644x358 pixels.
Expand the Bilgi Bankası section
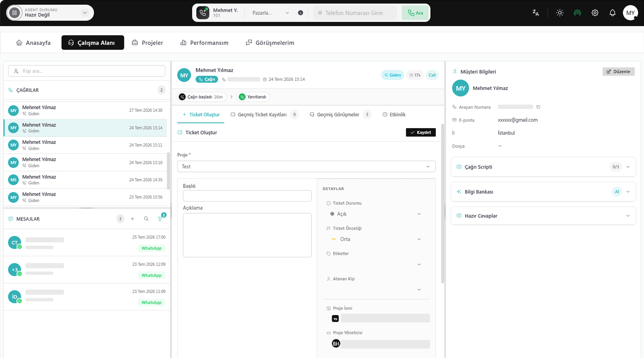543,192
